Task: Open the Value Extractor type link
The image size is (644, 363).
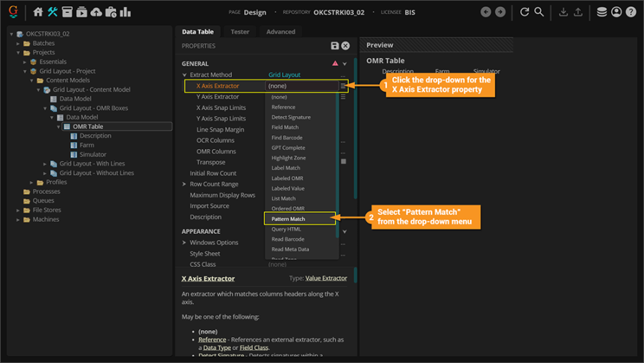Action: pyautogui.click(x=326, y=279)
